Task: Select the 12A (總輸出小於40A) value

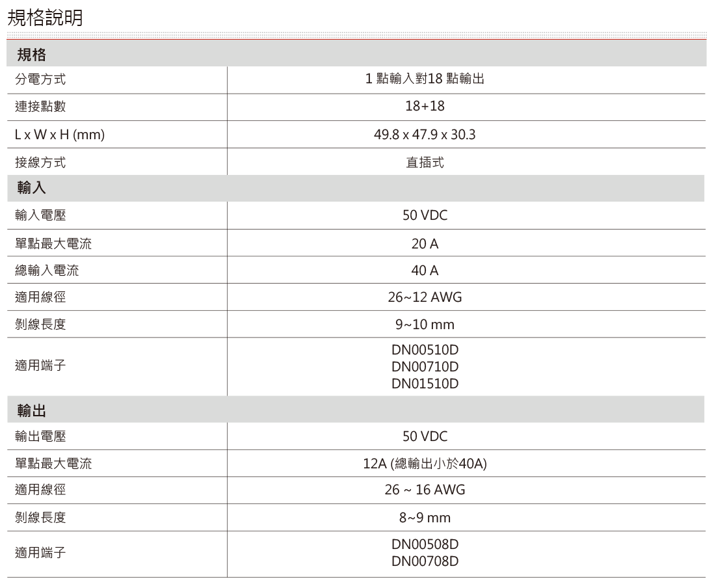Action: [x=425, y=464]
